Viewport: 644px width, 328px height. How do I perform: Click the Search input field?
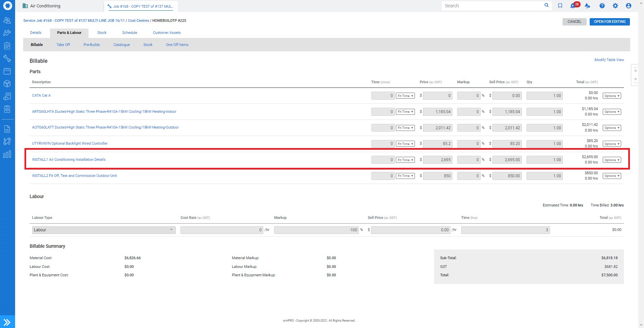(492, 6)
